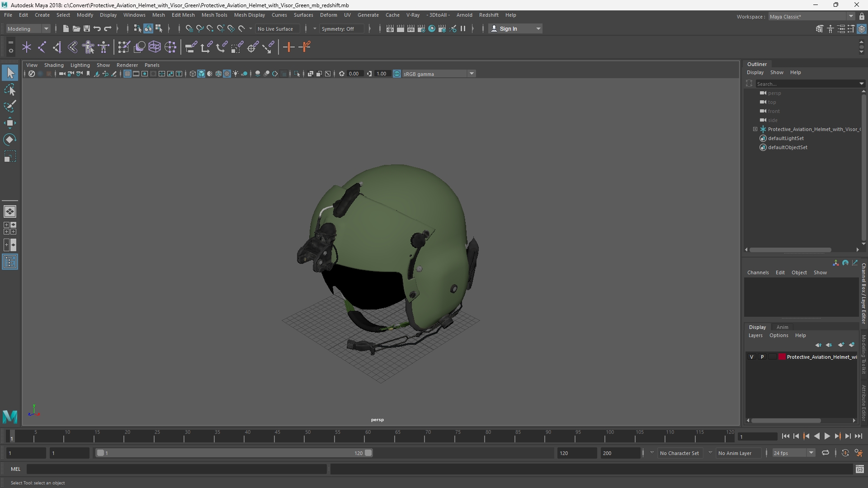The image size is (868, 488).
Task: Select defaultLightSet in Outliner
Action: pos(786,138)
